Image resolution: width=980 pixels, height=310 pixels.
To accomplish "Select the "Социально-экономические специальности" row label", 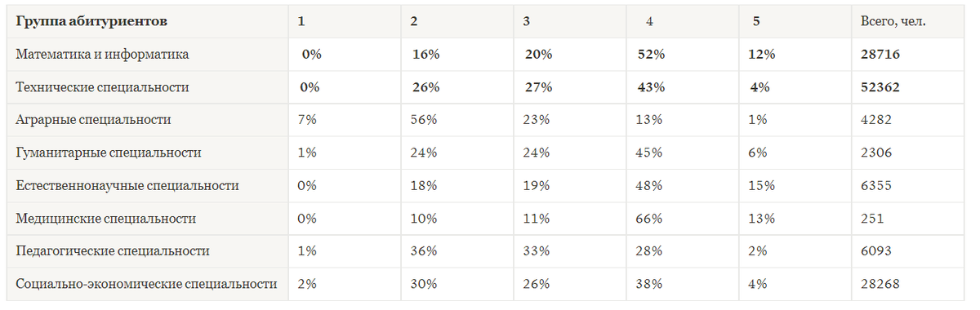I will (x=146, y=285).
